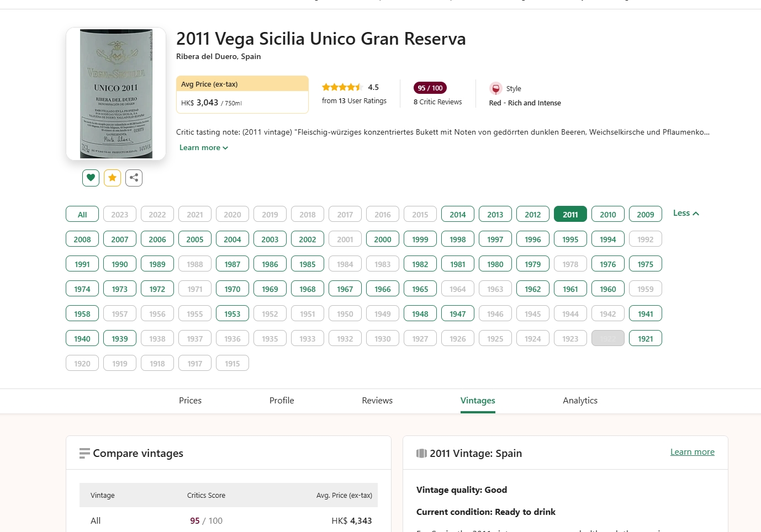
Task: Switch to the Prices tab
Action: point(190,401)
